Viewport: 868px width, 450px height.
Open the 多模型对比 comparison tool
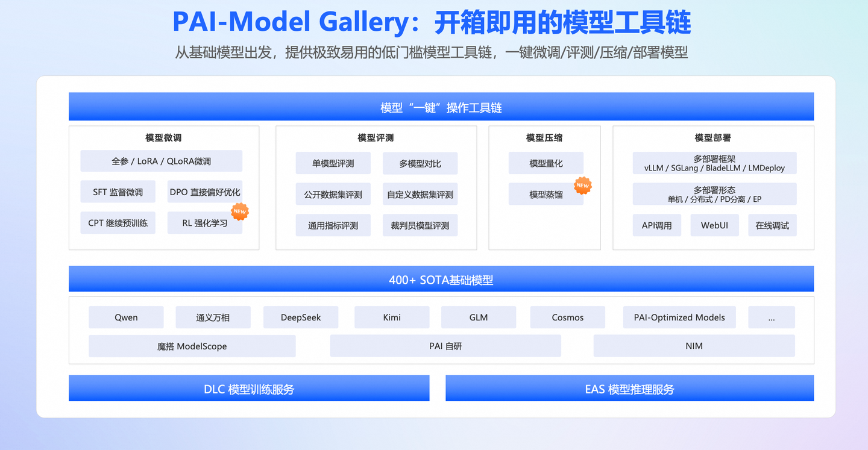pos(420,163)
